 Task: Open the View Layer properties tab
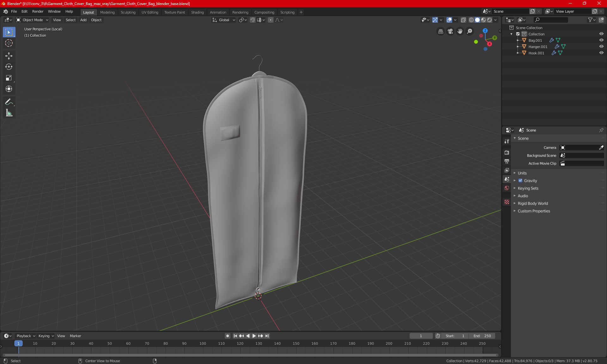coord(507,170)
